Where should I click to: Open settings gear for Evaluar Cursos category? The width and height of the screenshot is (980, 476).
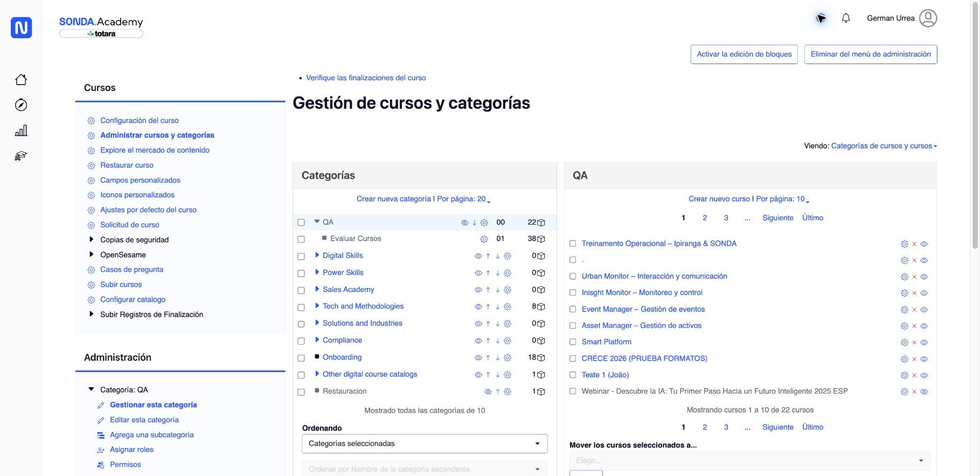[484, 239]
